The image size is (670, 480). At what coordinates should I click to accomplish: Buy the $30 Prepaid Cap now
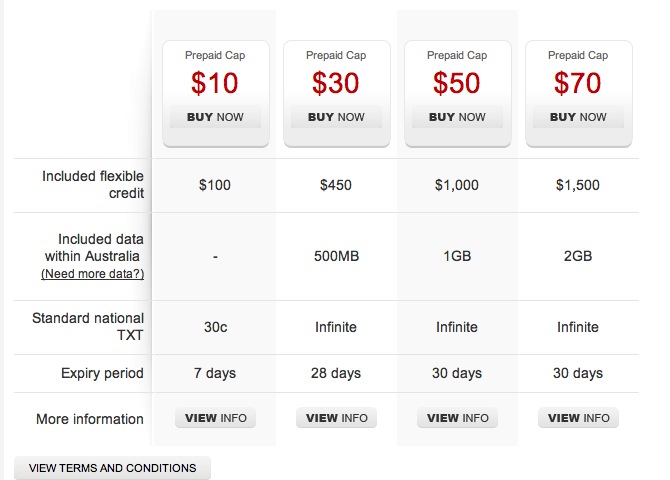pyautogui.click(x=336, y=117)
